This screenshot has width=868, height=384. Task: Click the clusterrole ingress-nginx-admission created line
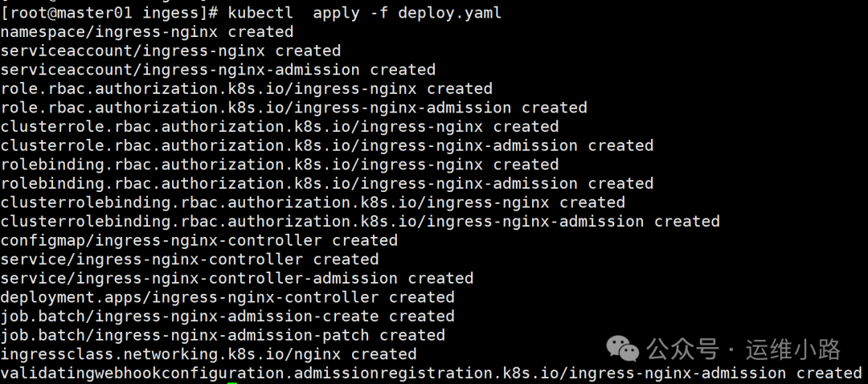tap(326, 145)
